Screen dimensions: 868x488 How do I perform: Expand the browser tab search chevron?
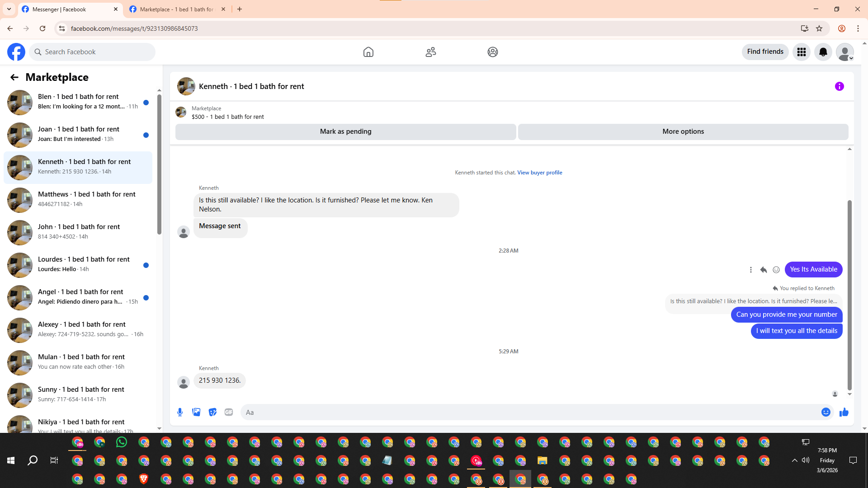[x=9, y=9]
